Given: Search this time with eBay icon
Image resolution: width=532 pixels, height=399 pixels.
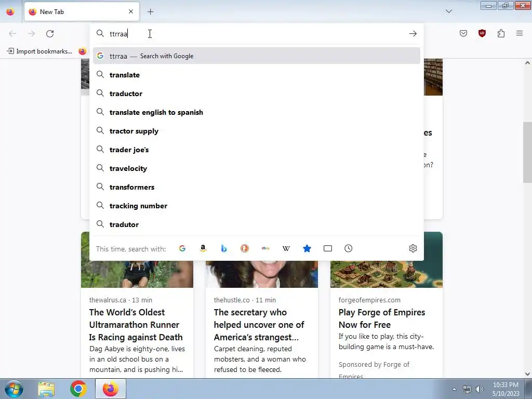Looking at the screenshot, I should point(265,248).
